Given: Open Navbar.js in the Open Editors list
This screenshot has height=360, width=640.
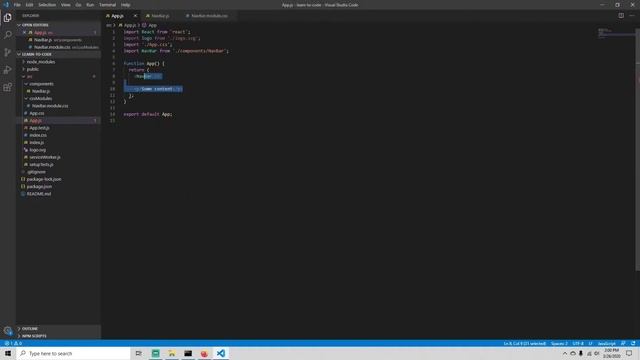Looking at the screenshot, I should click(x=58, y=40).
